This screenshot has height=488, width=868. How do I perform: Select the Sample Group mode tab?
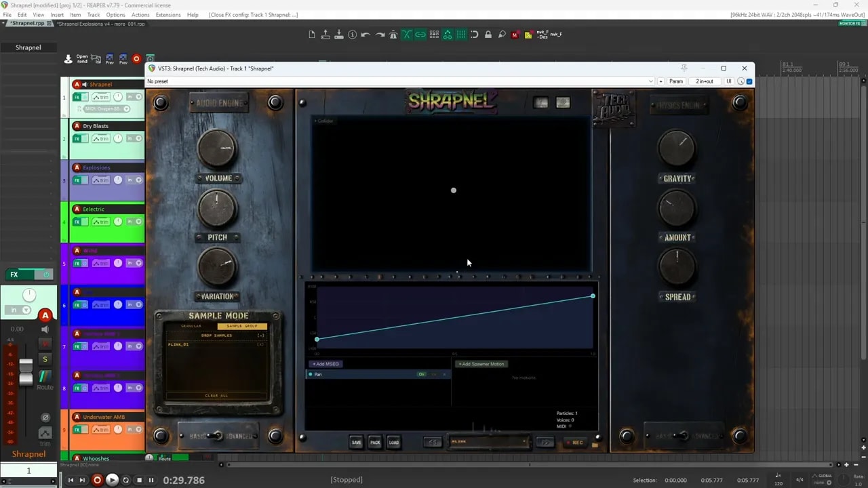[242, 327]
